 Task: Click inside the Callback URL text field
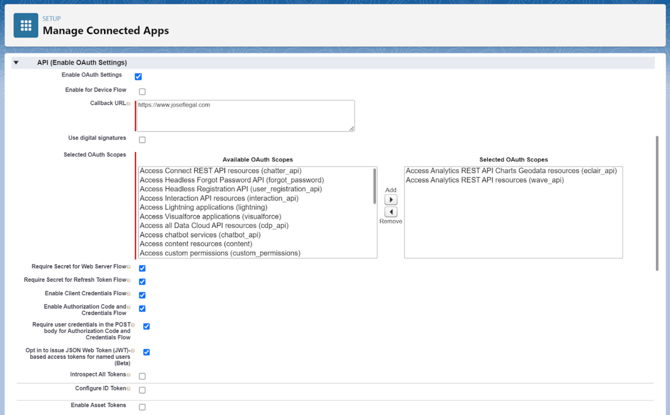tap(245, 115)
